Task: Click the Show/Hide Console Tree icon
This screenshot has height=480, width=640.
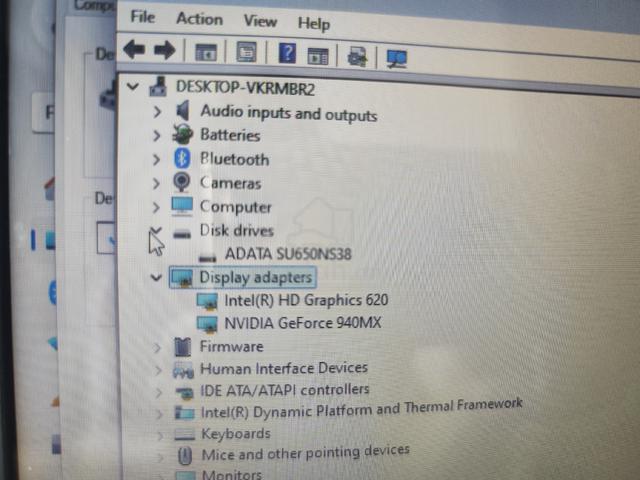Action: coord(206,53)
